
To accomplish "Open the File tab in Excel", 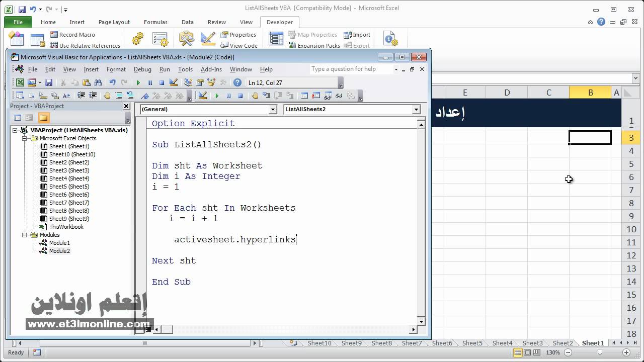I will [18, 22].
